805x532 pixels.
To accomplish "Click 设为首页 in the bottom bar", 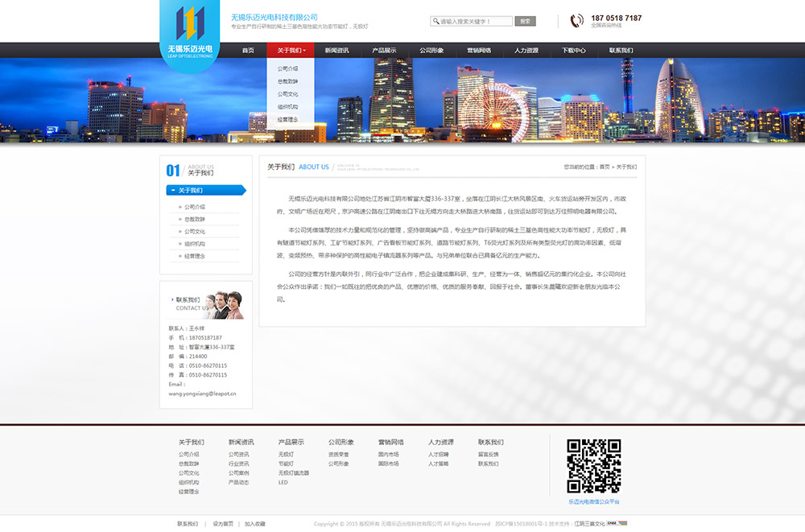I will (x=223, y=523).
